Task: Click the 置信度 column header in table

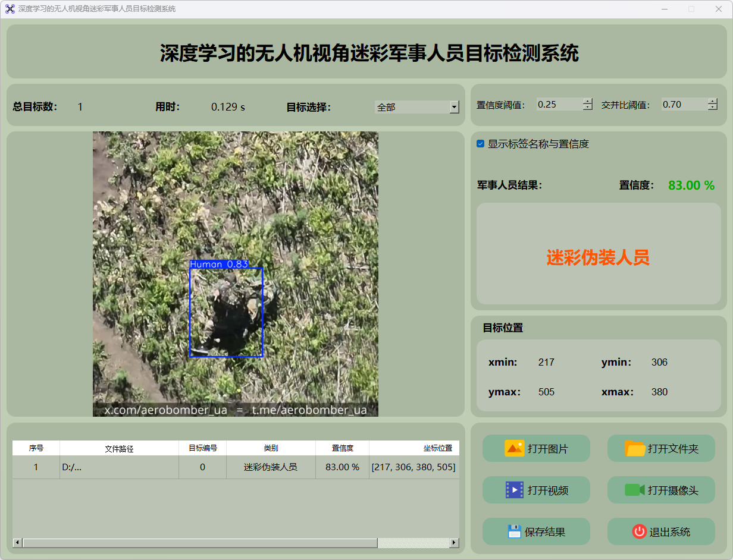Action: click(x=342, y=448)
